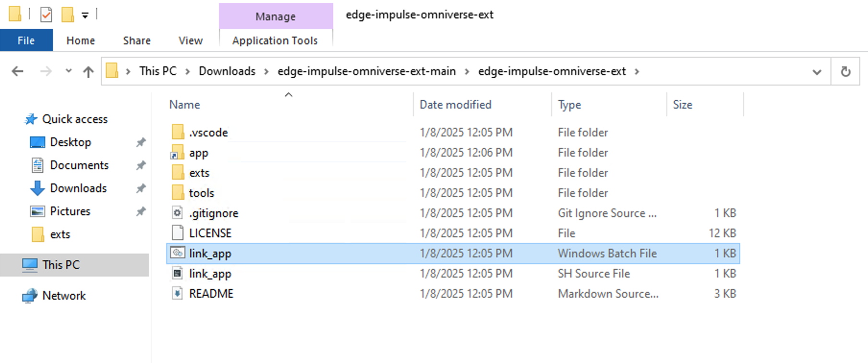Click the exts folder icon in file list
Image resolution: width=868 pixels, height=363 pixels.
click(x=178, y=172)
